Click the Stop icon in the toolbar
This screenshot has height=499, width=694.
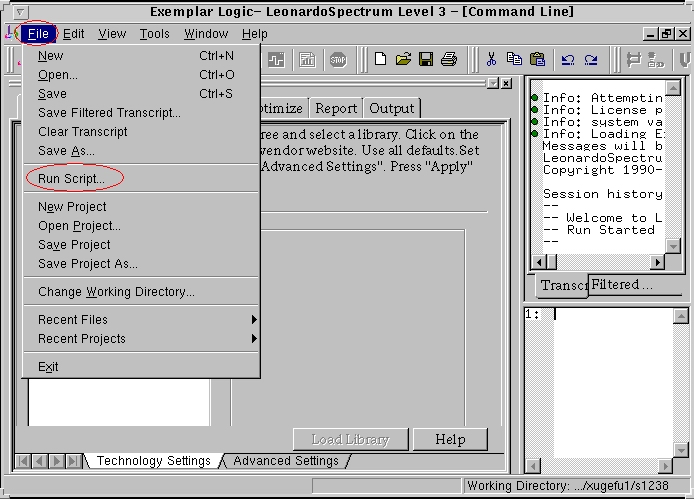tap(338, 60)
